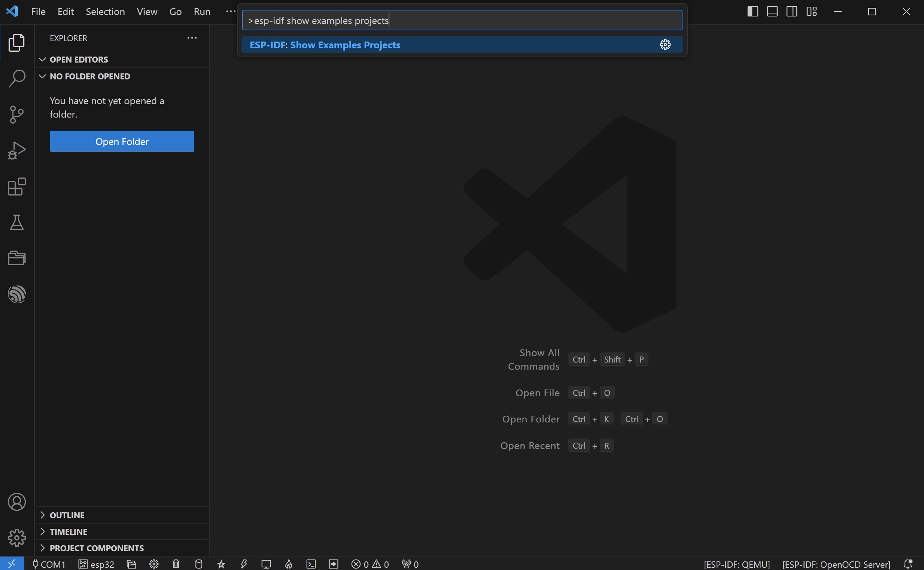Image resolution: width=924 pixels, height=570 pixels.
Task: Click into the command palette input field
Action: point(462,20)
